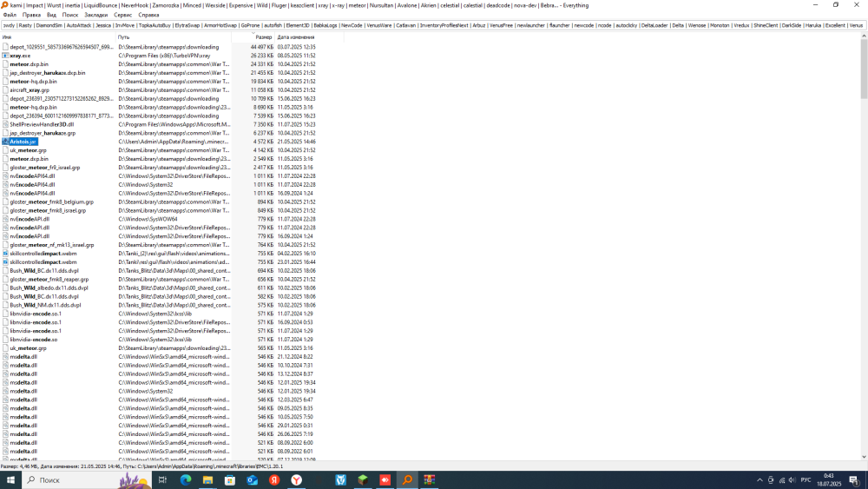Select the msdelta.dll row dated 21.12.2024 8:22
Image resolution: width=868 pixels, height=489 pixels.
pos(23,357)
